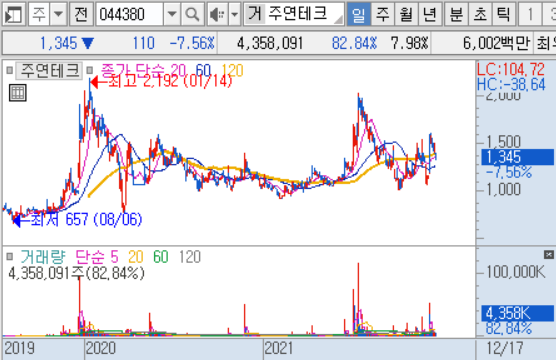Click the 1,345 price tag on the price axis

[517, 157]
